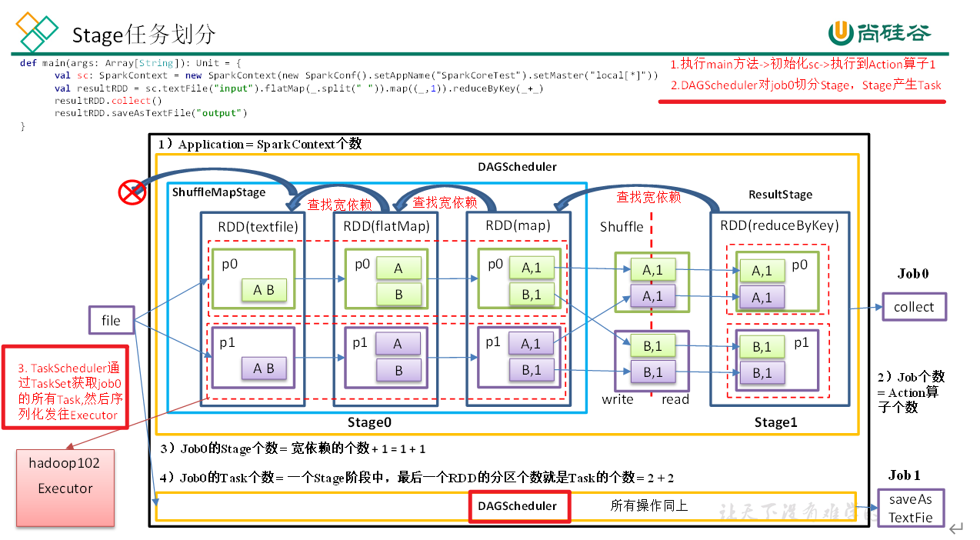
Task: Click the green B cell in flatMap p0
Action: (x=398, y=294)
